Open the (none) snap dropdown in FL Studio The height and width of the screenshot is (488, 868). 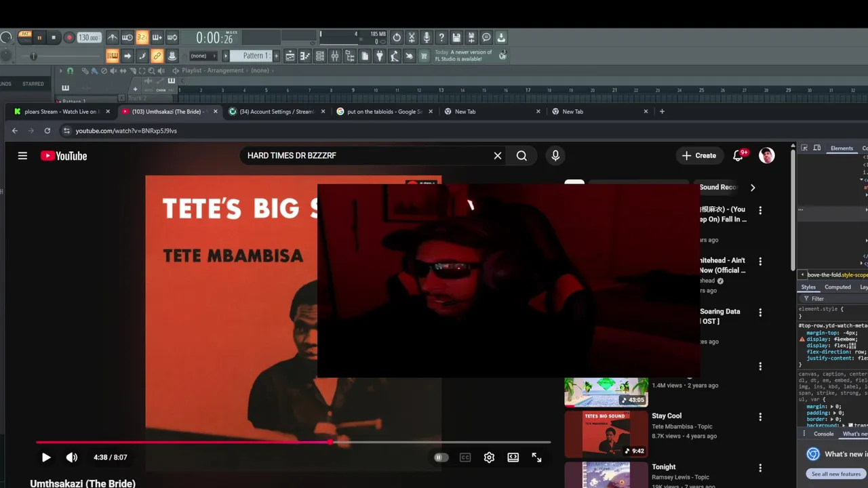point(203,56)
